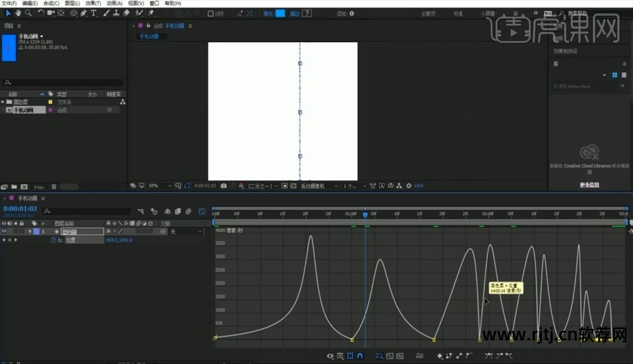Open resolution (二分之一) dropdown
This screenshot has height=364, width=633.
click(263, 186)
